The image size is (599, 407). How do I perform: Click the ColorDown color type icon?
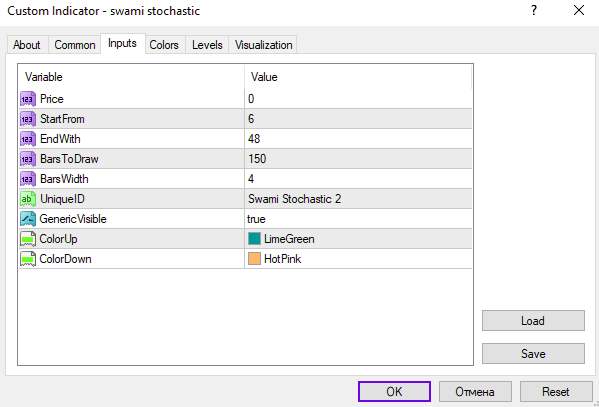click(28, 259)
